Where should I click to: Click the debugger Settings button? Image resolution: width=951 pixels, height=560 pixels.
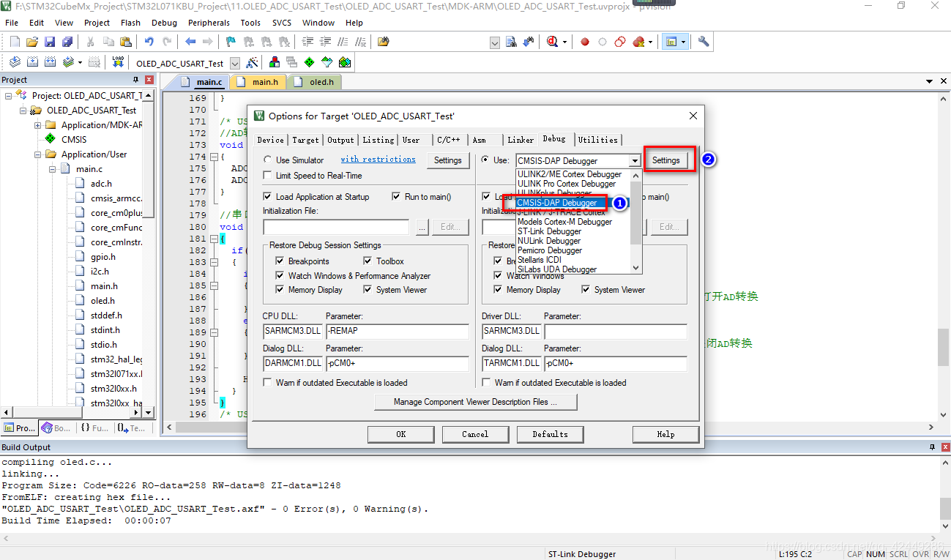tap(666, 160)
